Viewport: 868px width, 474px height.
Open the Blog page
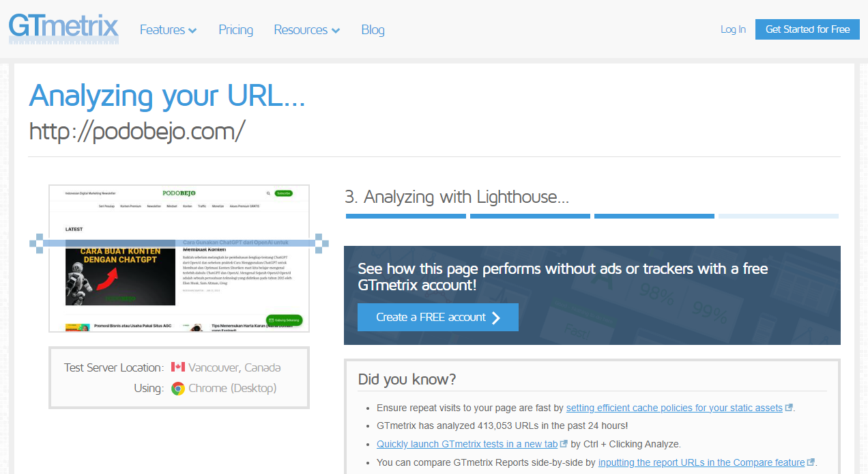(373, 30)
